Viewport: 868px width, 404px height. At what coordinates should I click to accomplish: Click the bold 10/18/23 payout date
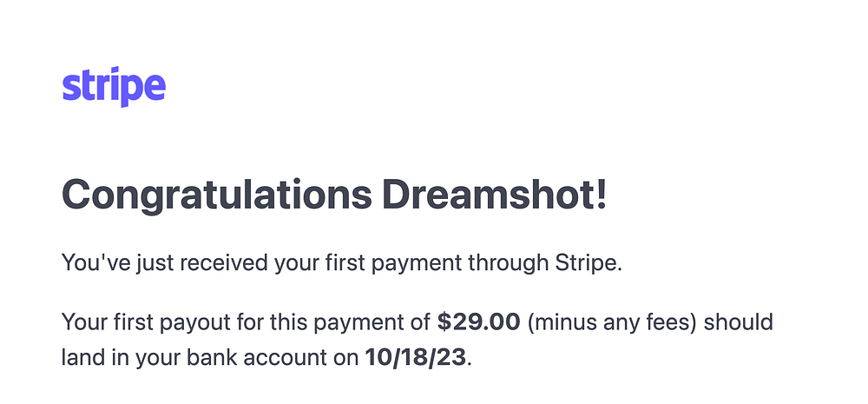click(x=415, y=358)
